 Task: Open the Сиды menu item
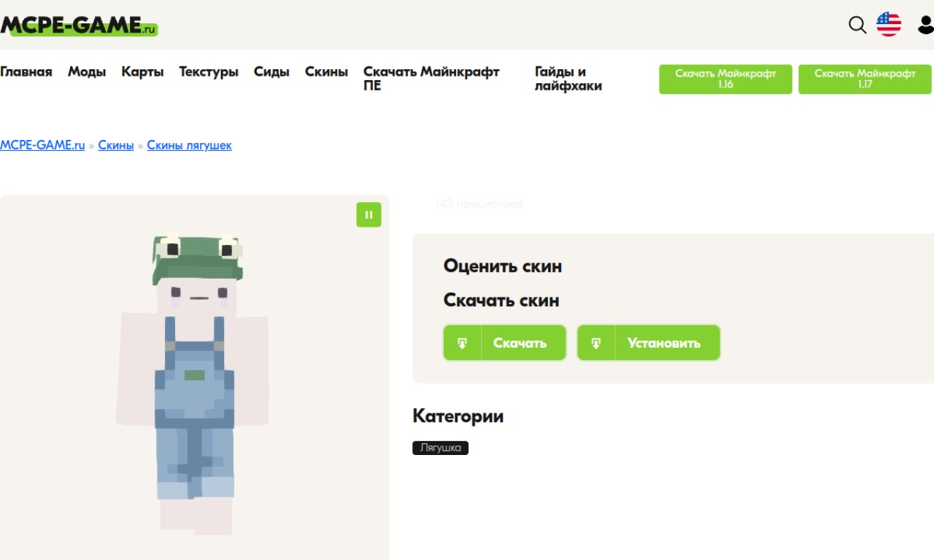pyautogui.click(x=271, y=71)
